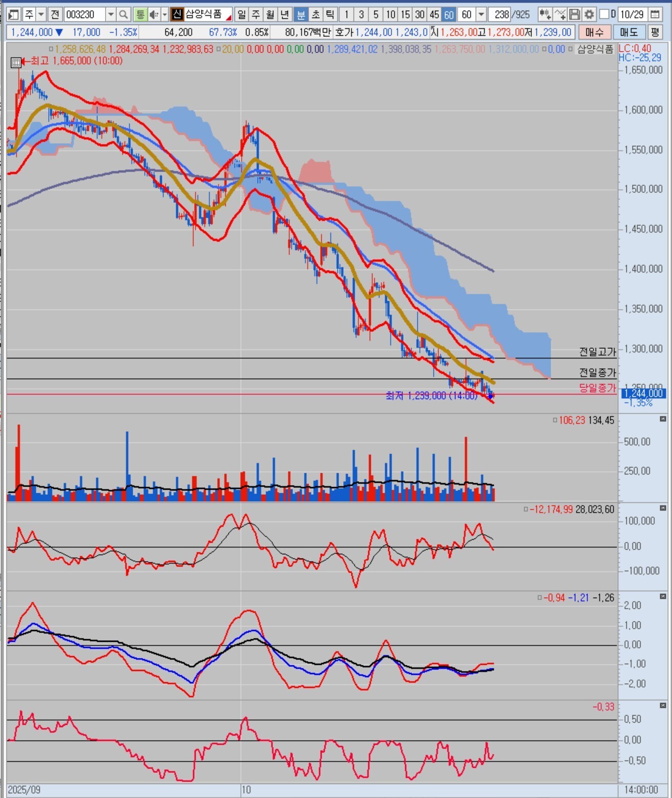Tick the D checkbox in toolbar
This screenshot has height=798, width=672.
(604, 14)
